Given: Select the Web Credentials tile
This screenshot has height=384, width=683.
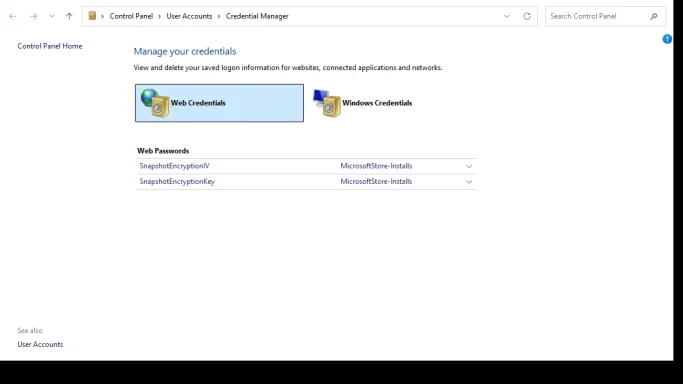Looking at the screenshot, I should click(219, 103).
